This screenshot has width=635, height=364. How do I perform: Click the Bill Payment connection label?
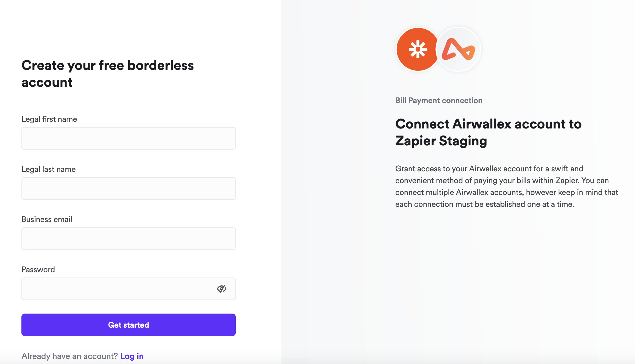point(439,100)
